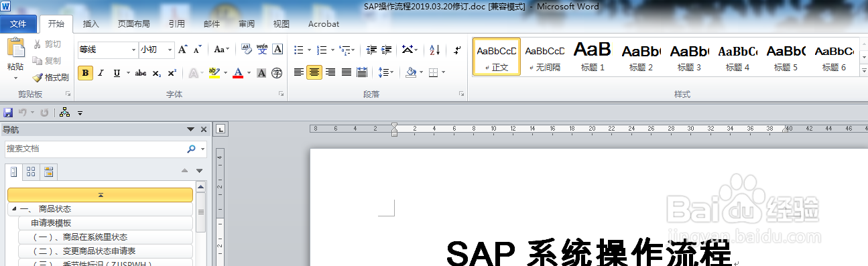
Task: Switch to the 引用 (References) tab
Action: point(177,23)
